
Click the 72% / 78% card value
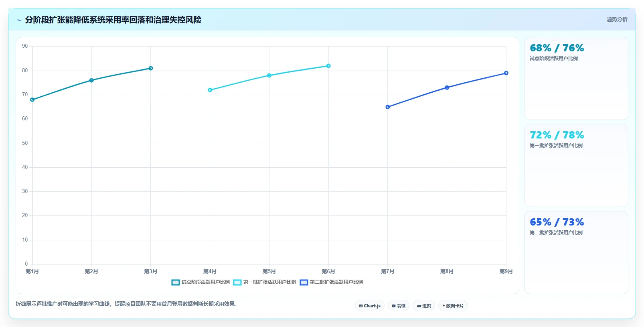pos(557,135)
